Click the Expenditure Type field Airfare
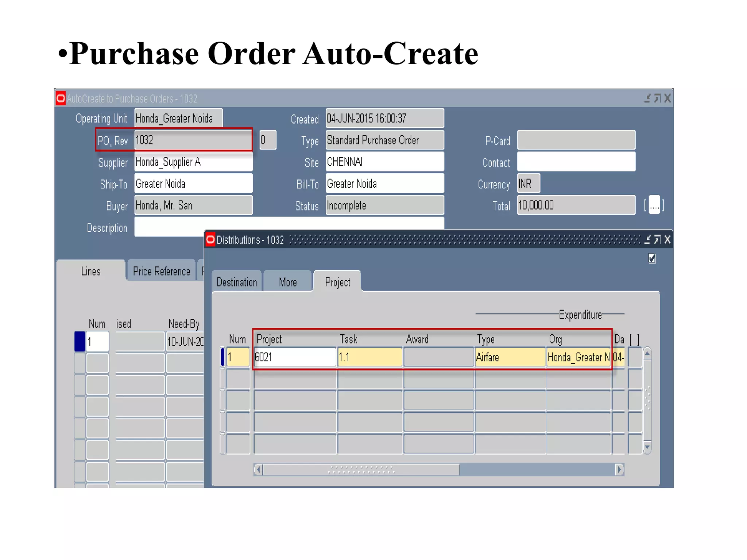 (510, 357)
